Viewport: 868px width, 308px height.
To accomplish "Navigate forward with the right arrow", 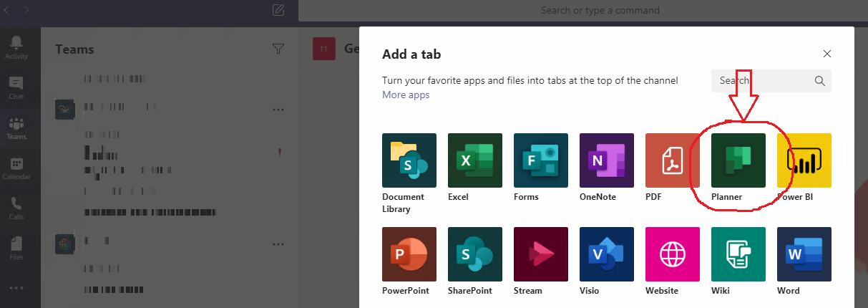I will pyautogui.click(x=27, y=10).
